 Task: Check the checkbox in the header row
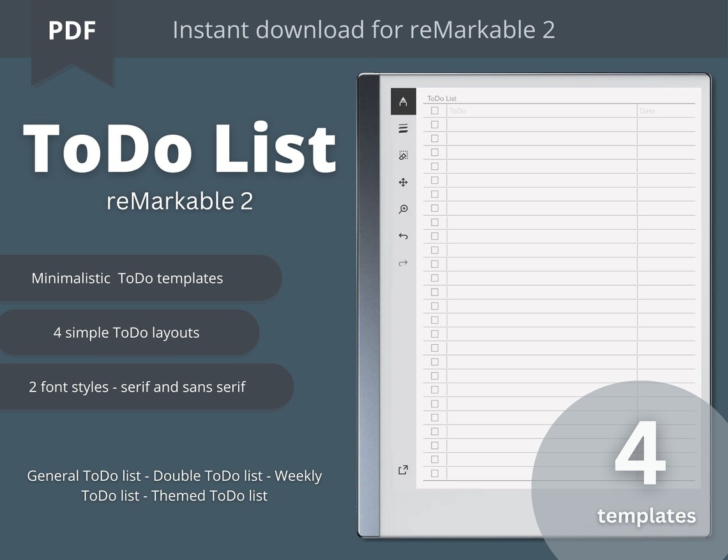(435, 110)
